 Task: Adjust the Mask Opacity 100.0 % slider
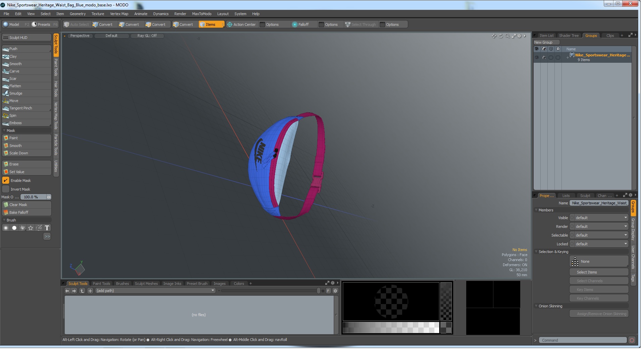[x=36, y=197]
